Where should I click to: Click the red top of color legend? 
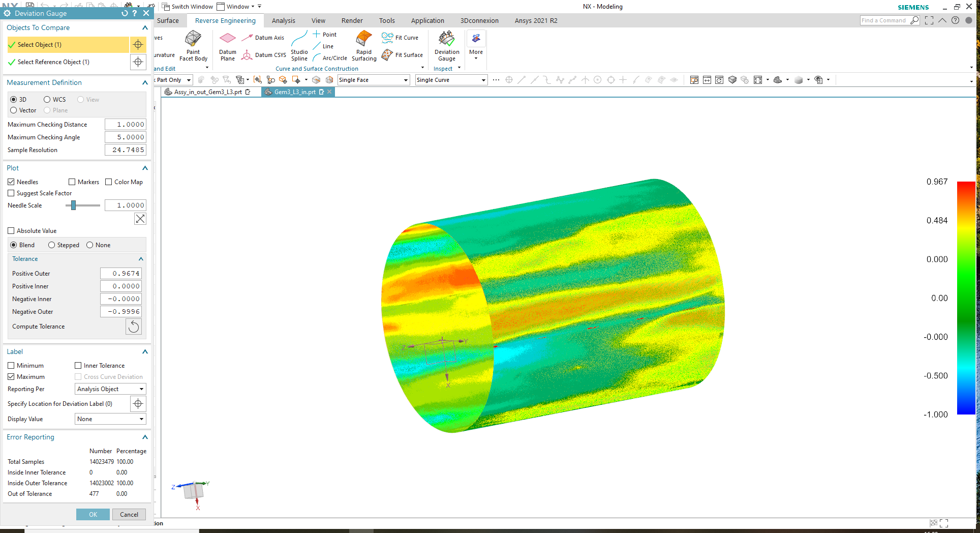pyautogui.click(x=966, y=184)
